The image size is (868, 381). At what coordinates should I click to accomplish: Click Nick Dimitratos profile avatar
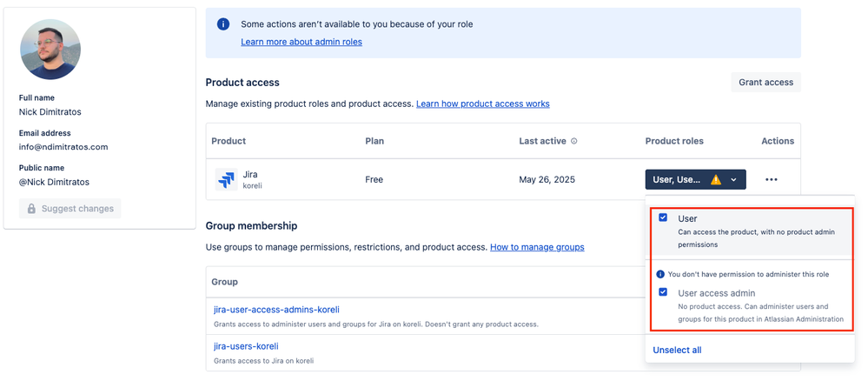50,50
